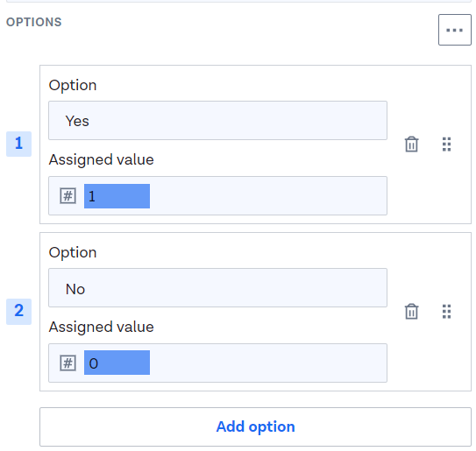Grab the drag handle for No option

pyautogui.click(x=446, y=312)
